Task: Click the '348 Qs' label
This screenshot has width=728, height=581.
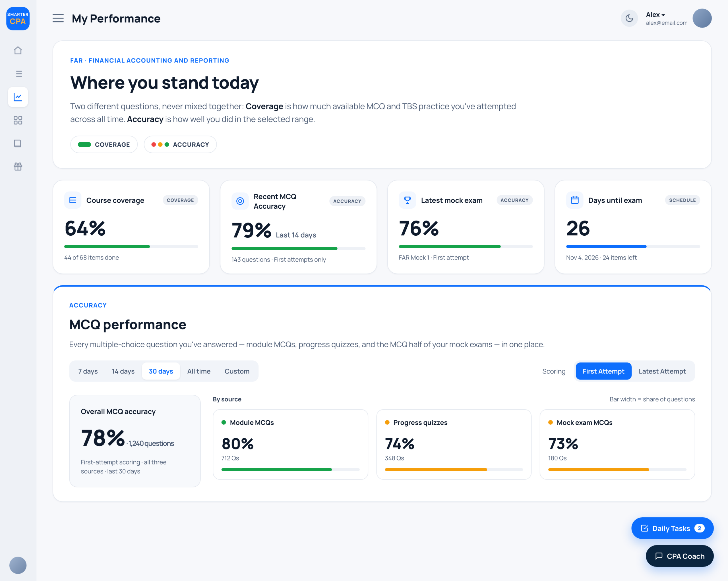Action: pyautogui.click(x=394, y=458)
